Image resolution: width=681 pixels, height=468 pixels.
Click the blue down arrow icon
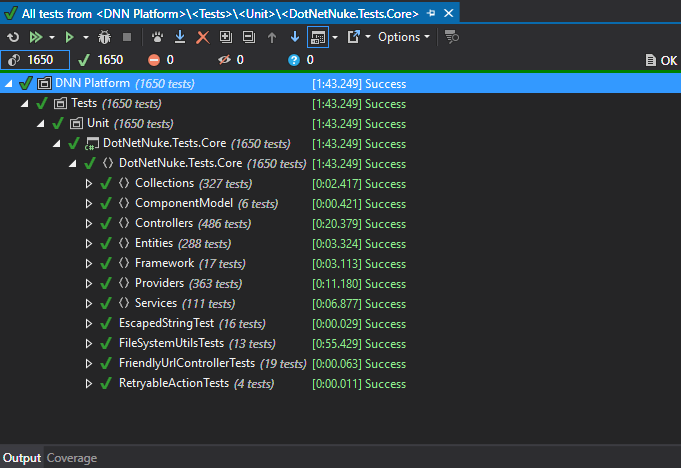(295, 37)
